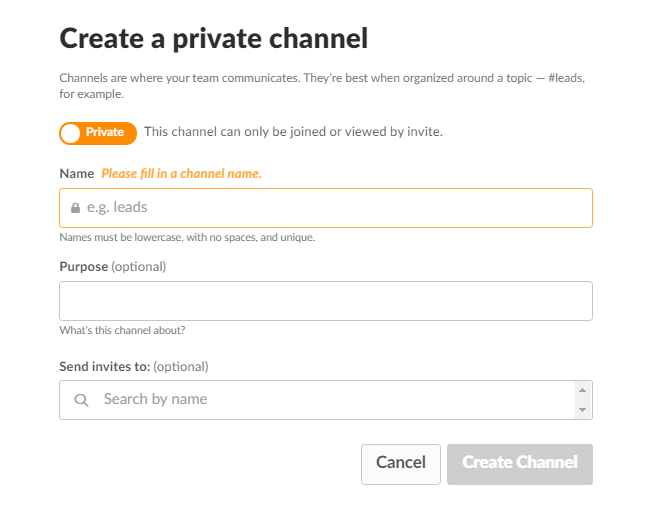This screenshot has width=658, height=520.
Task: Click the "What's this channel about?" hint
Action: [122, 331]
